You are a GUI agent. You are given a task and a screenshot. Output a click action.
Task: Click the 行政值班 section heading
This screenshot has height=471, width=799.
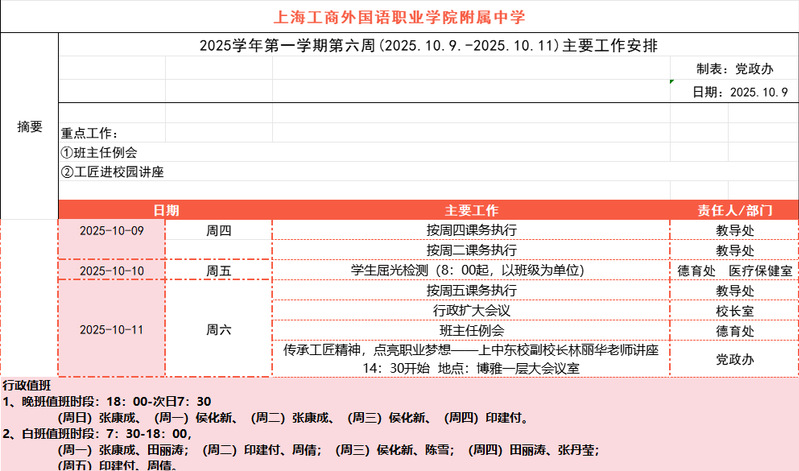pos(27,385)
